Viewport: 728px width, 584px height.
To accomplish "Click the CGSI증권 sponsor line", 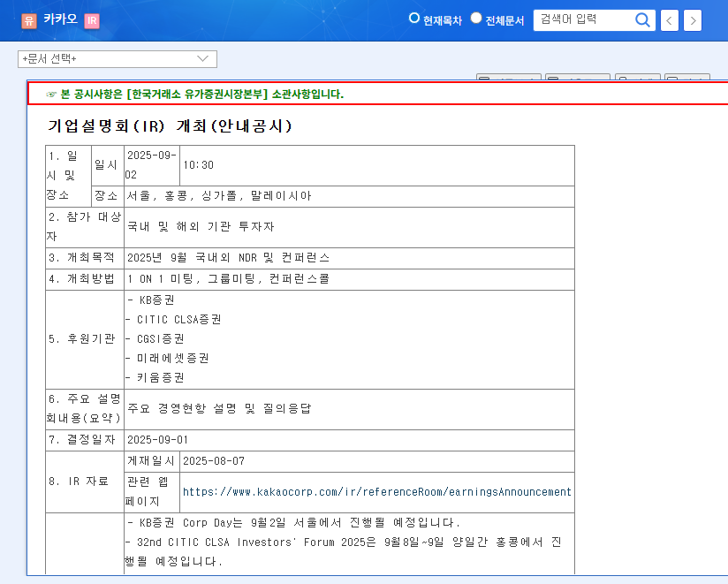I will 155,339.
